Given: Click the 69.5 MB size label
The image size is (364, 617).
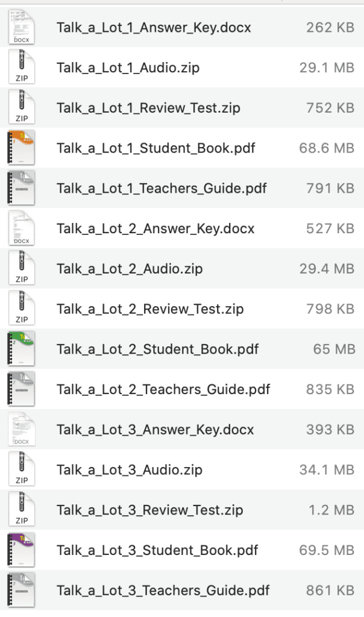Looking at the screenshot, I should 331,550.
